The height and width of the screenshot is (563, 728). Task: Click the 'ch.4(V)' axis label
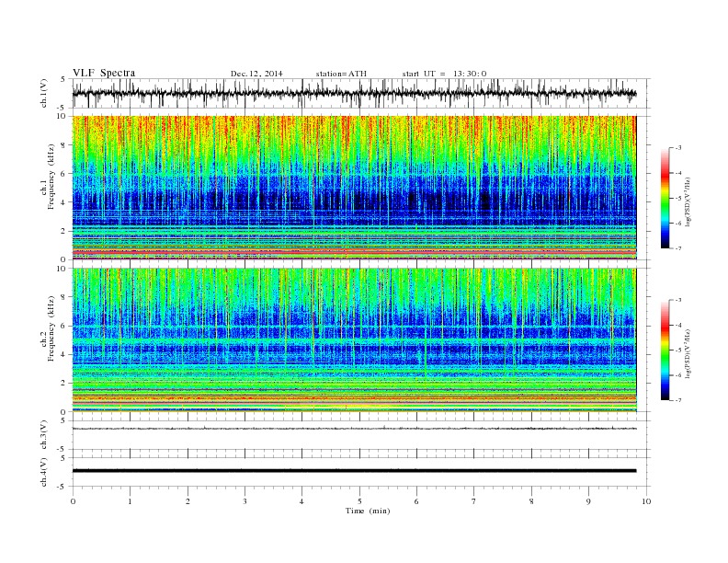(44, 472)
